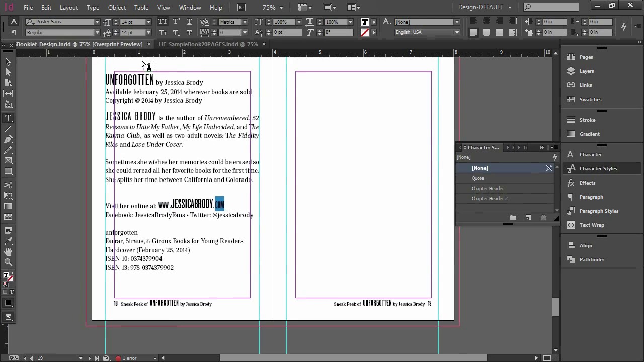Open the Layers panel

point(586,71)
